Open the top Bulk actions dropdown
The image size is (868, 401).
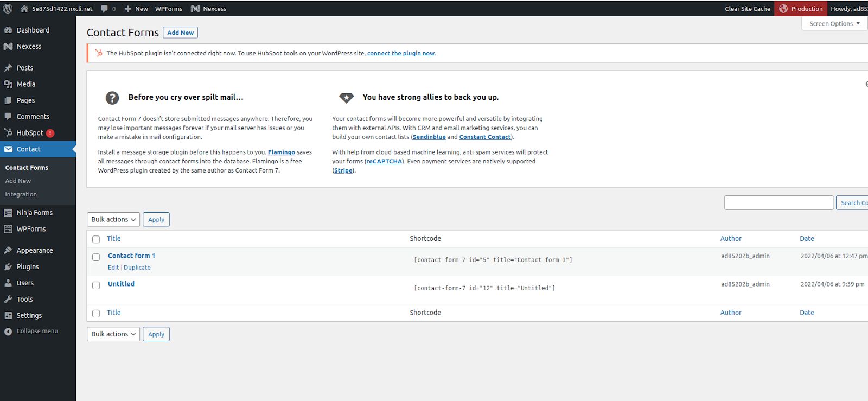[x=113, y=219]
